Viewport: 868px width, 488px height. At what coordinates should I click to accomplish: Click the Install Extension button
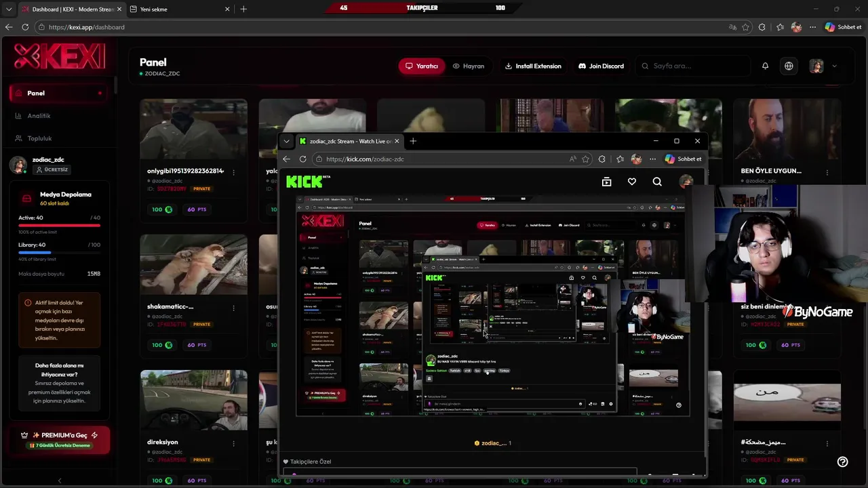tap(533, 66)
